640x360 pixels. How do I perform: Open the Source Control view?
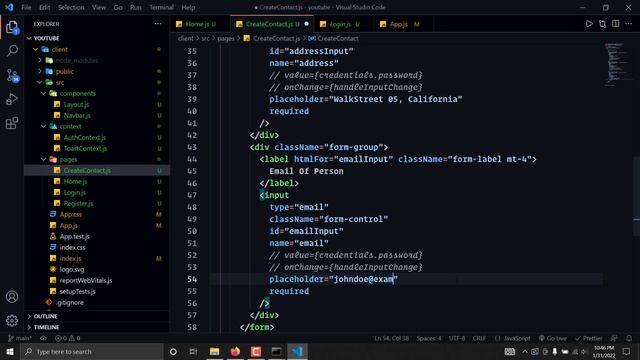(12, 76)
